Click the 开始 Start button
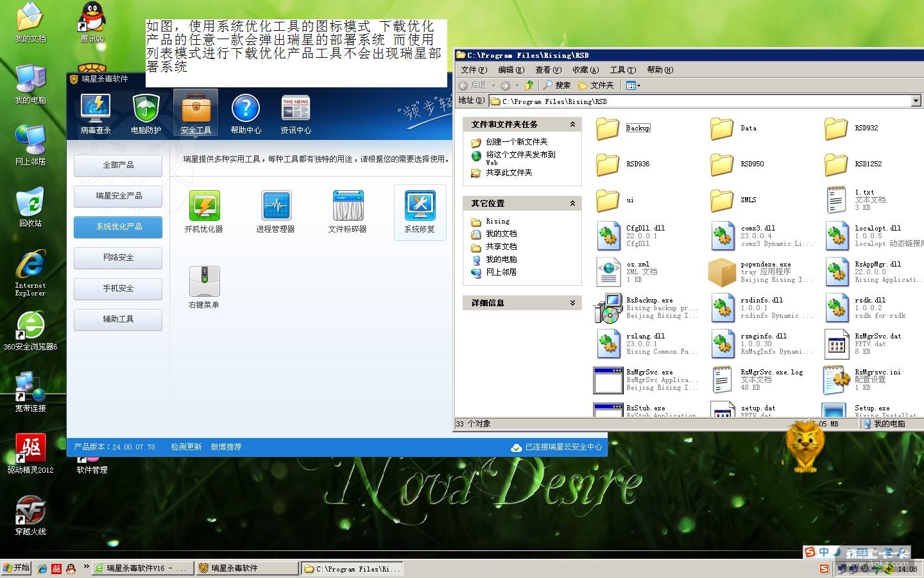 [x=16, y=568]
